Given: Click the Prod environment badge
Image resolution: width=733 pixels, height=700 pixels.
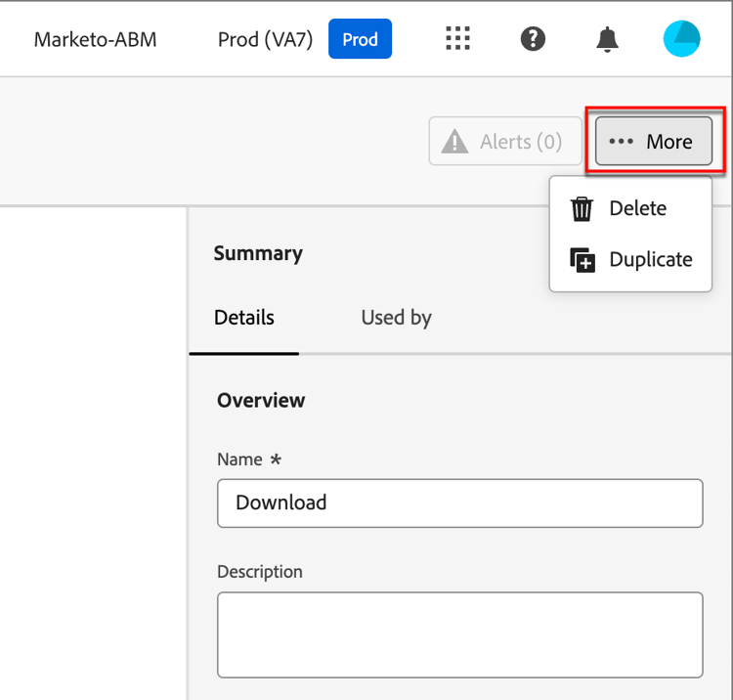Looking at the screenshot, I should [x=360, y=39].
